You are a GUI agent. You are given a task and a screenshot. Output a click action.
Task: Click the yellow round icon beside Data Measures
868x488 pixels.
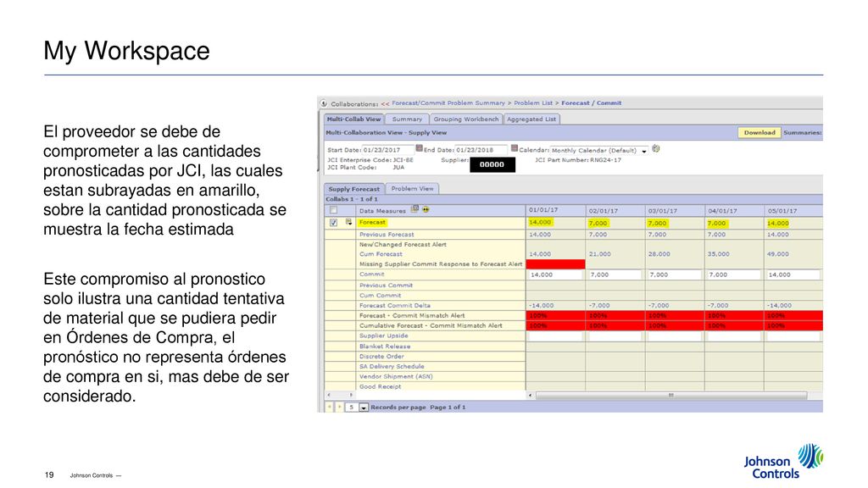pyautogui.click(x=426, y=210)
